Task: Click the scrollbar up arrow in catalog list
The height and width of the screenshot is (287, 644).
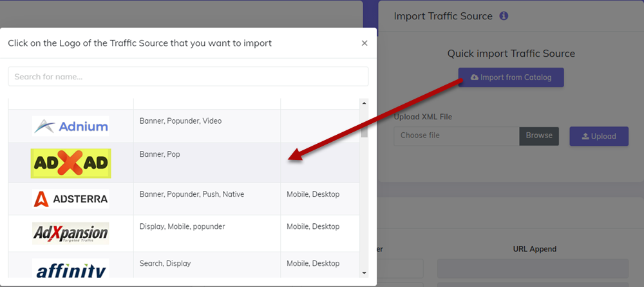Action: click(x=364, y=103)
